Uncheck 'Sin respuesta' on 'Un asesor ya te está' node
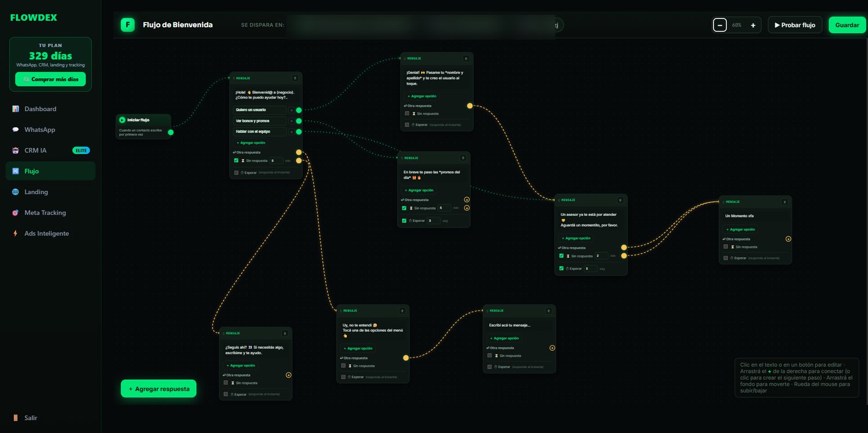The height and width of the screenshot is (433, 868). pos(561,256)
